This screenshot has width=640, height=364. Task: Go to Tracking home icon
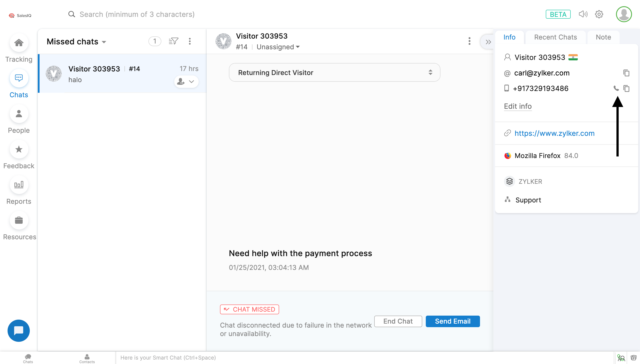19,43
